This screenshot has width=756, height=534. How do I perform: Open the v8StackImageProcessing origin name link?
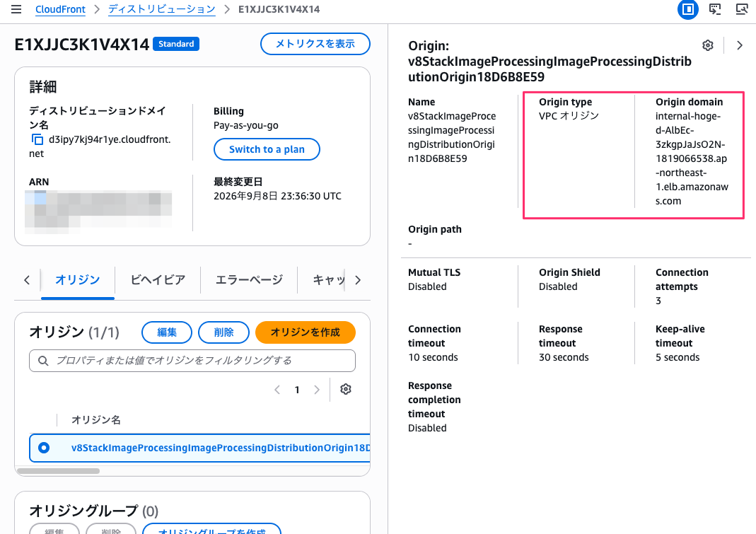221,448
